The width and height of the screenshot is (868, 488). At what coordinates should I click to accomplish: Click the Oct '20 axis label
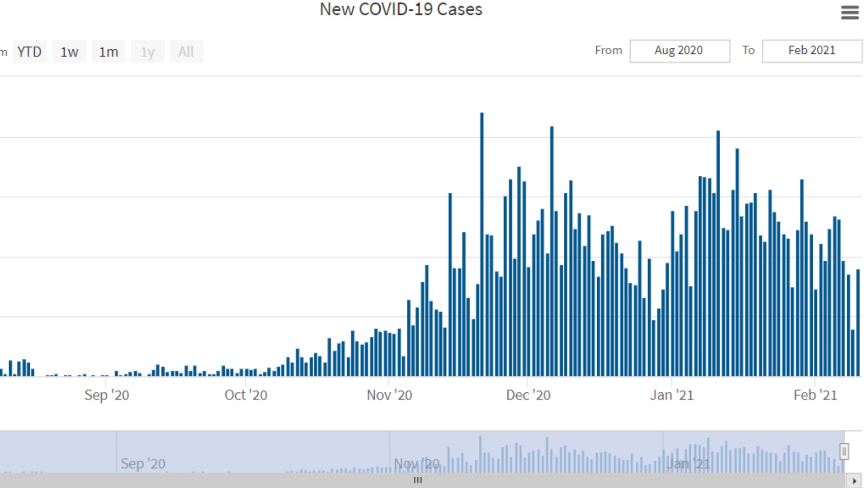tap(246, 395)
